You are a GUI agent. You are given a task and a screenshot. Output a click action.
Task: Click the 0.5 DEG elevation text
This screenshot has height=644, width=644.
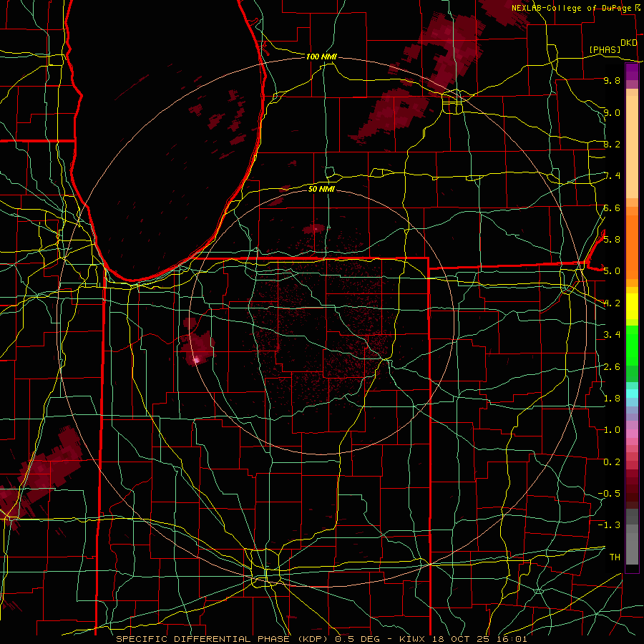356,639
